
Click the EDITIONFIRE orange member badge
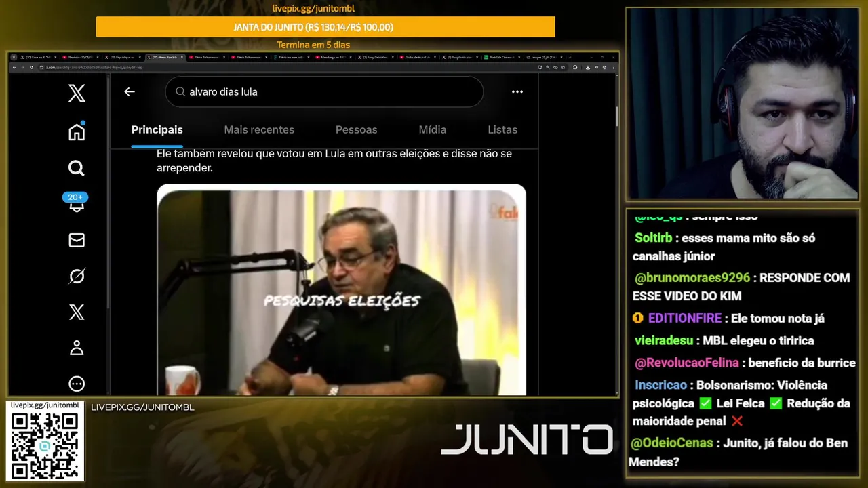638,318
